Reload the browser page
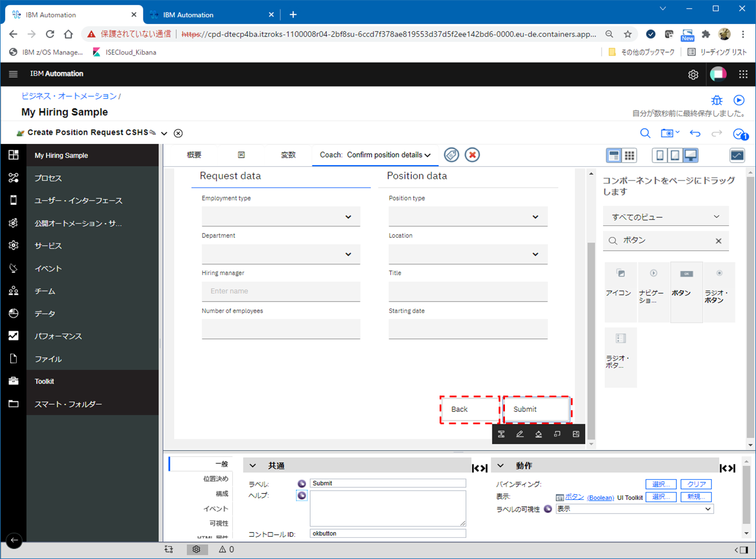756x559 pixels. pos(50,34)
